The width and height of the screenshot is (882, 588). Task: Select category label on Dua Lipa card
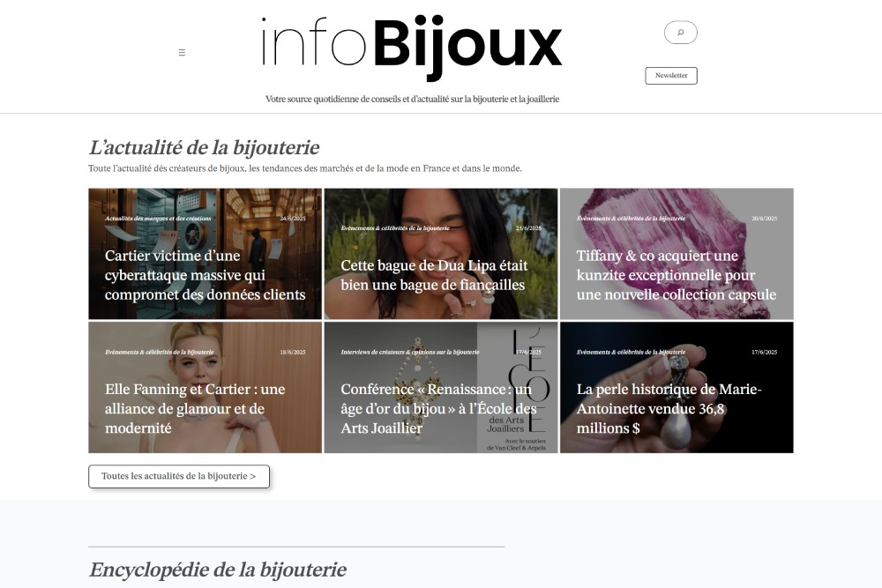395,228
